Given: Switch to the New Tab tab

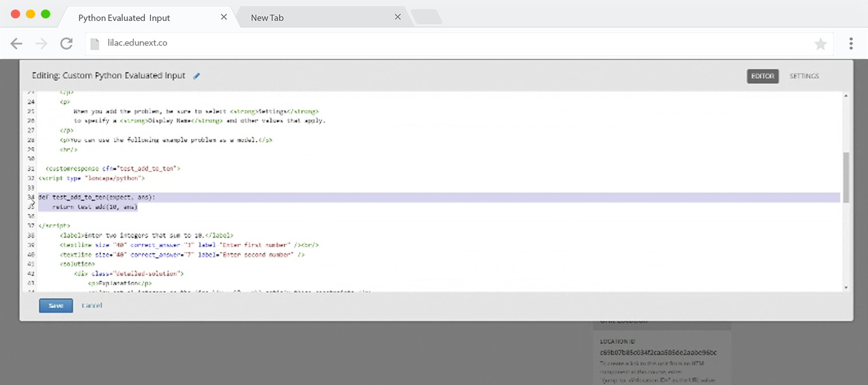Looking at the screenshot, I should 323,17.
